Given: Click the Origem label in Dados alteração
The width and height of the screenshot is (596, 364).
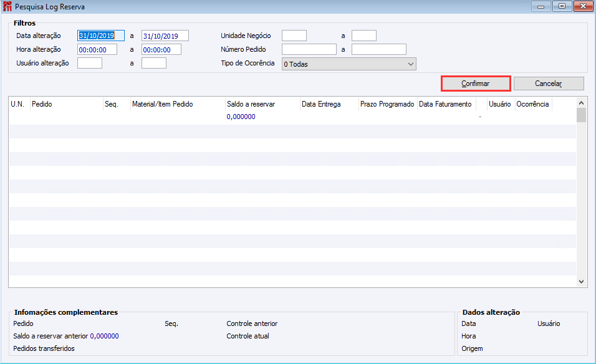Looking at the screenshot, I should pos(472,348).
